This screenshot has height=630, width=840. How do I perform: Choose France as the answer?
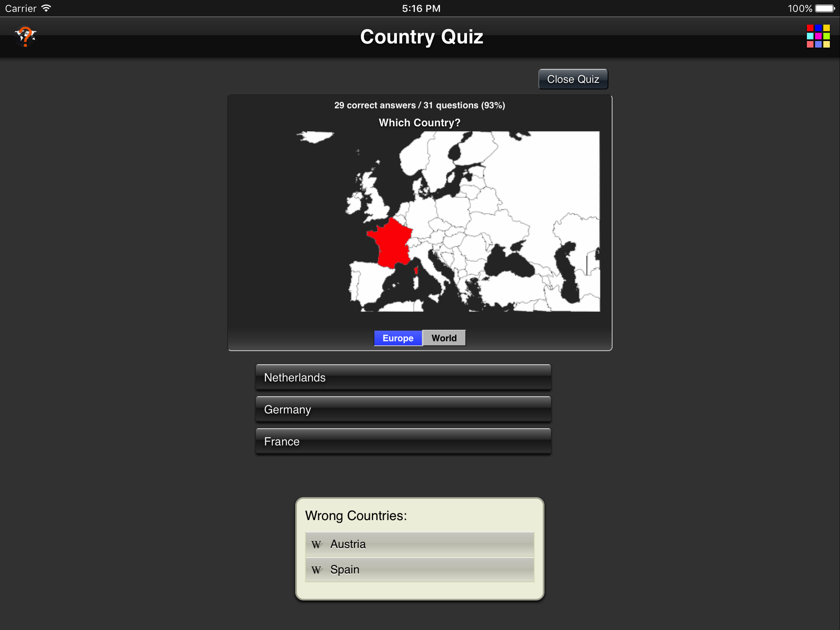403,441
